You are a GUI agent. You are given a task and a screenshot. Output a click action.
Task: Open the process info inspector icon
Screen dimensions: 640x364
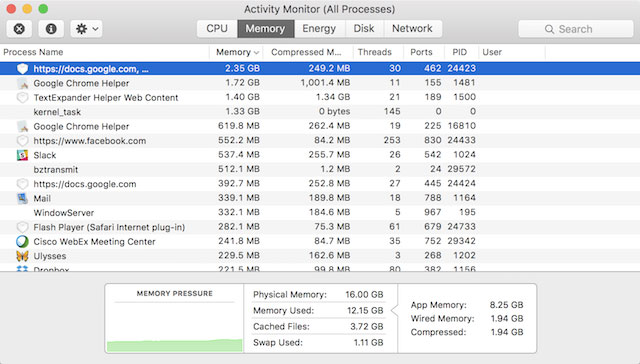51,29
